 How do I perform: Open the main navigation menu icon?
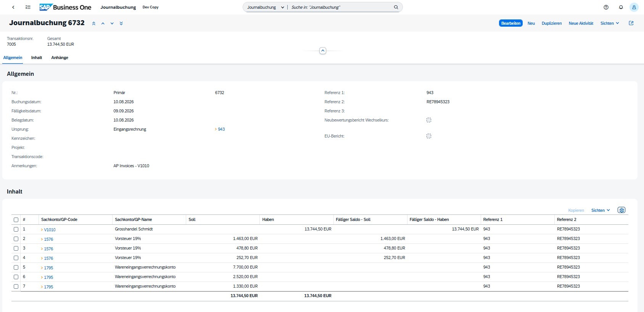28,7
